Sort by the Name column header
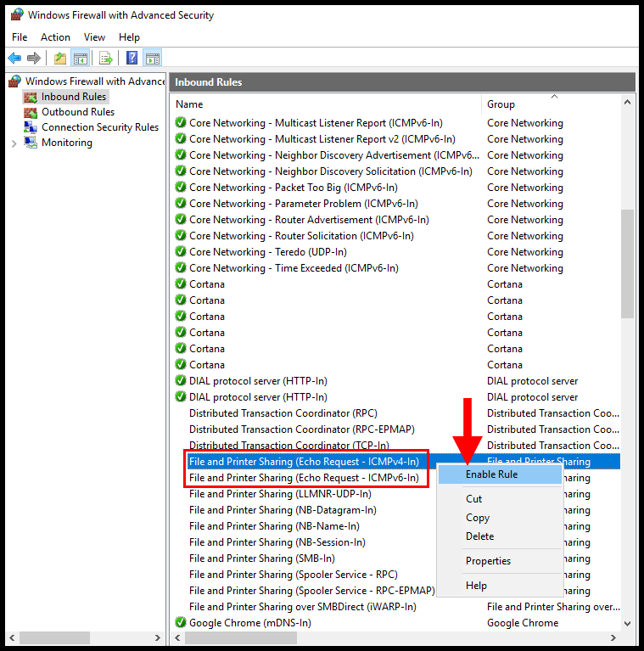This screenshot has height=651, width=644. (x=189, y=104)
